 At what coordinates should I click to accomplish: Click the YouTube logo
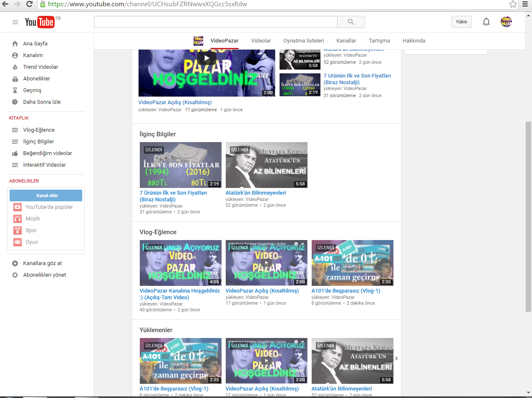pyautogui.click(x=40, y=22)
